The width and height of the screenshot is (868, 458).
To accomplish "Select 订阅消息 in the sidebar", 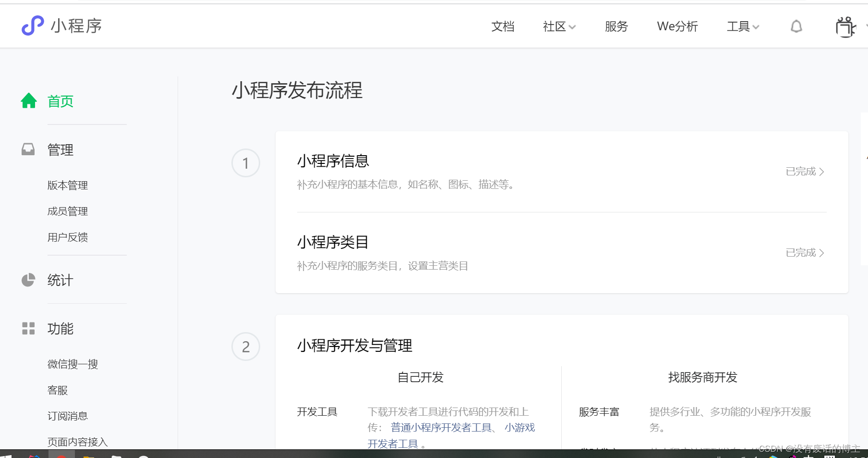I will coord(68,416).
